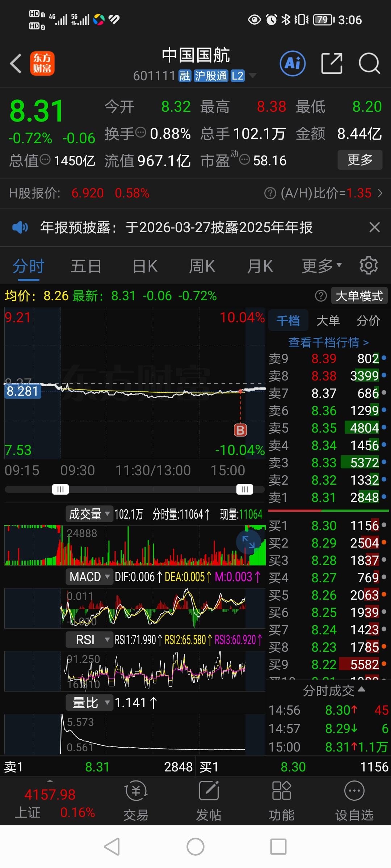Select the 大单 order book tab
Image resolution: width=391 pixels, height=868 pixels.
coord(328,320)
